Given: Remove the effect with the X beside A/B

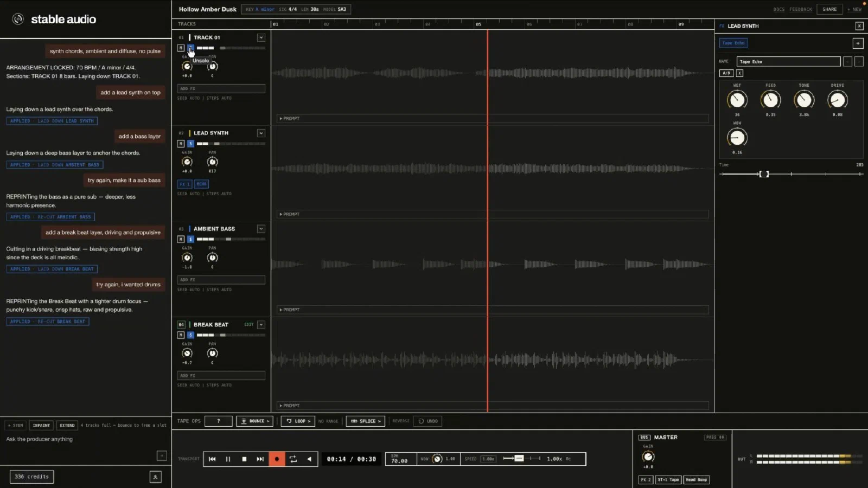Looking at the screenshot, I should (x=739, y=73).
